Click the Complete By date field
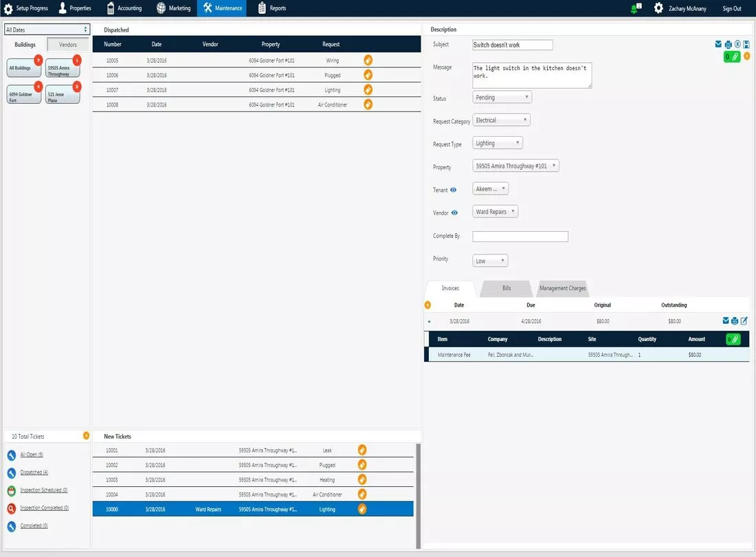 tap(520, 237)
